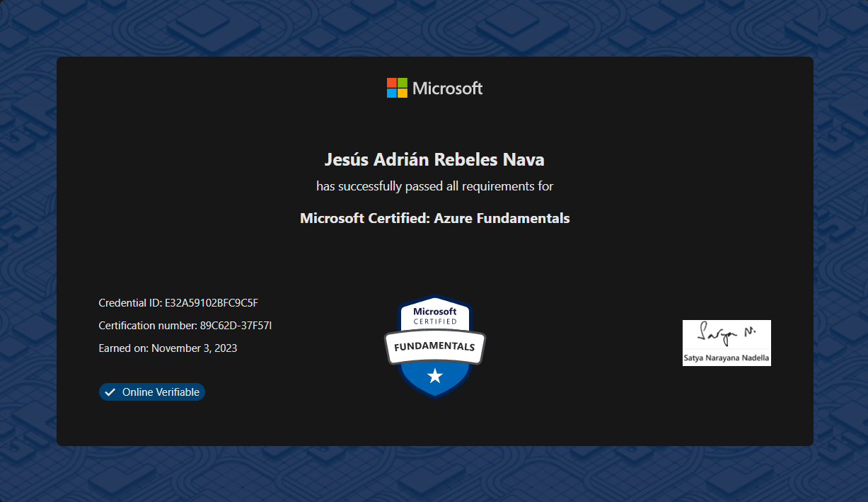Click the Online Verifiable badge

coord(151,392)
